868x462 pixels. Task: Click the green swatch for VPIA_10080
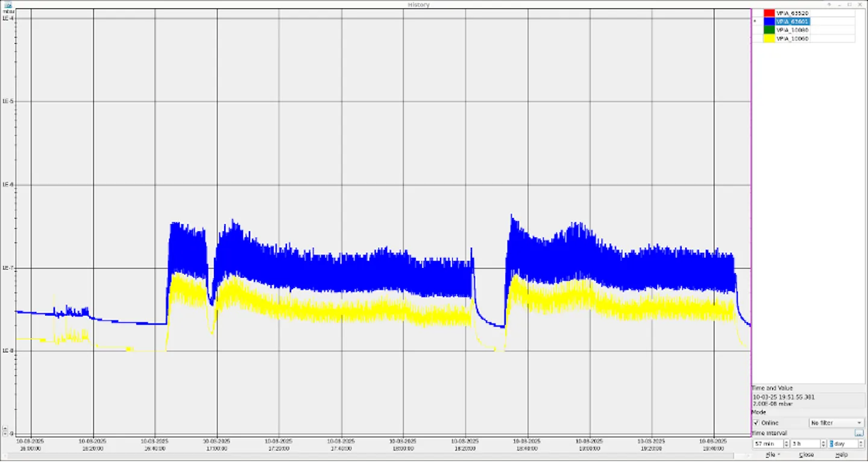(x=769, y=30)
